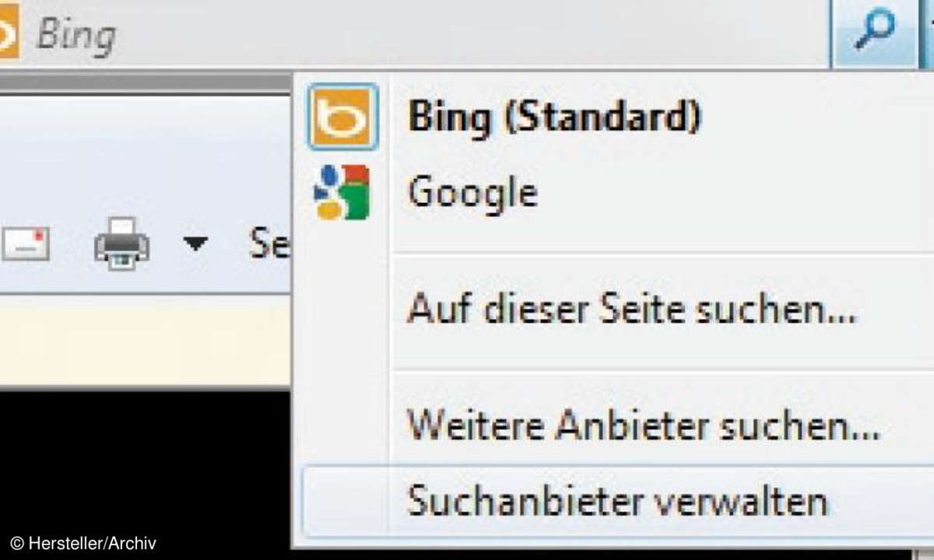934x560 pixels.
Task: Click the colorful Google icon in the menu
Action: tap(342, 192)
